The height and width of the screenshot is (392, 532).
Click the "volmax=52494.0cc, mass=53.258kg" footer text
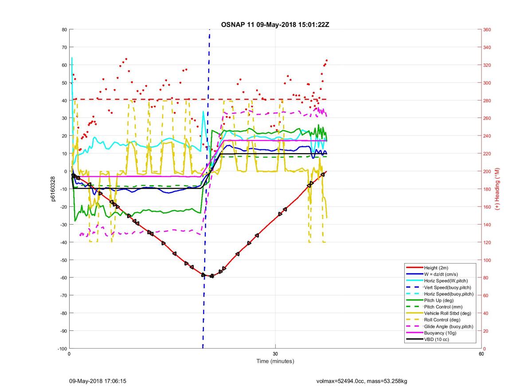coord(362,380)
